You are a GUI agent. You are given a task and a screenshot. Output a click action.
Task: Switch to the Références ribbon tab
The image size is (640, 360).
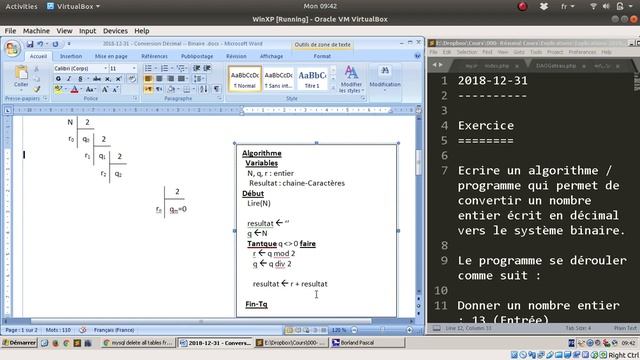pos(154,56)
